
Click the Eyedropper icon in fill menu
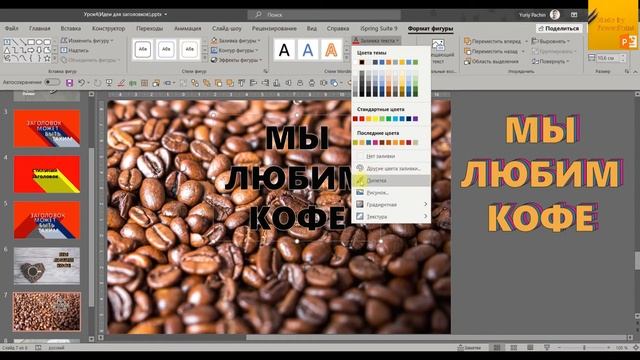coord(360,180)
